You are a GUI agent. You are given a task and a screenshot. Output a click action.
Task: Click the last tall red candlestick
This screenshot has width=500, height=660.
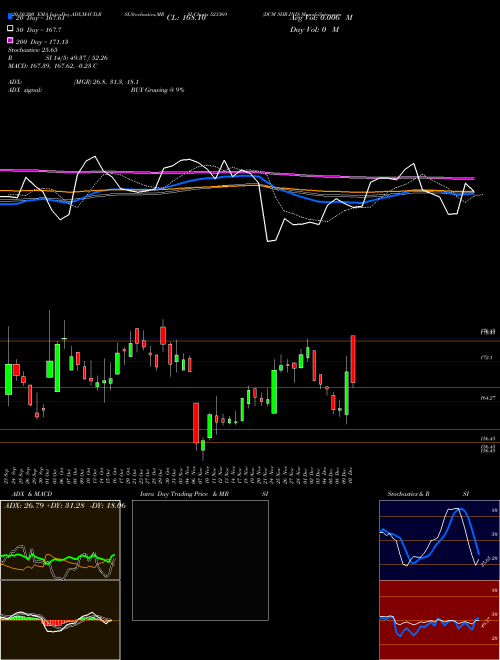click(353, 359)
